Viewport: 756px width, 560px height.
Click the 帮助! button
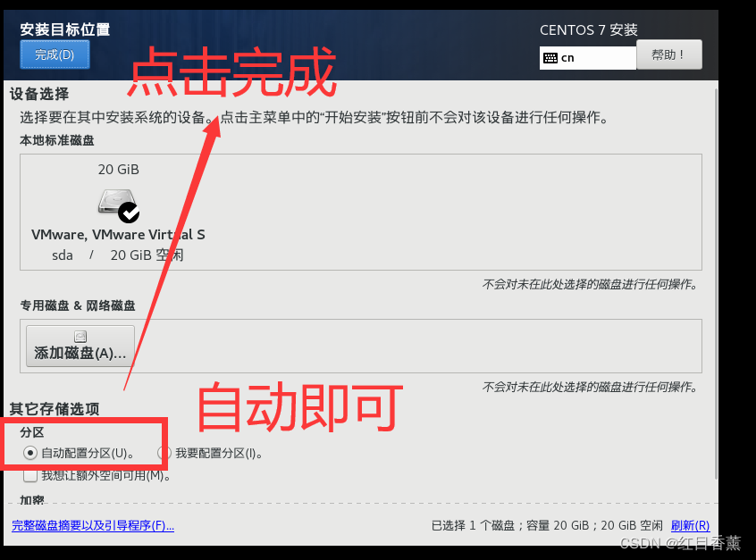(x=668, y=54)
